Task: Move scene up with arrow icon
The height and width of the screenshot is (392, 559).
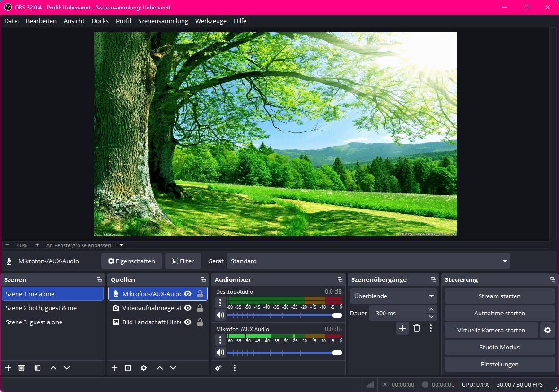Action: pyautogui.click(x=53, y=368)
